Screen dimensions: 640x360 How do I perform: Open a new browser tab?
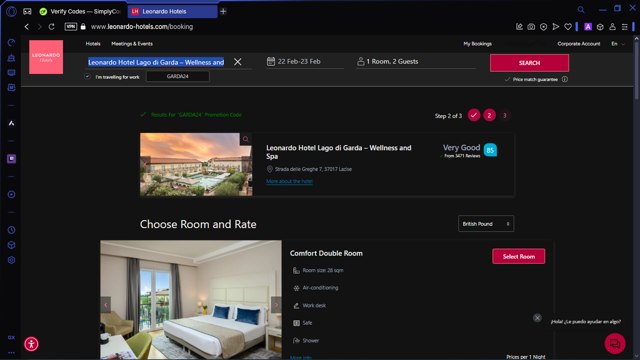(223, 11)
